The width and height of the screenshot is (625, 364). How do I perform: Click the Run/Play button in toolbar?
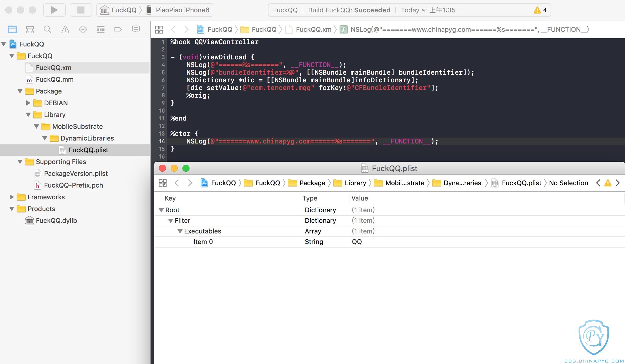click(x=53, y=10)
